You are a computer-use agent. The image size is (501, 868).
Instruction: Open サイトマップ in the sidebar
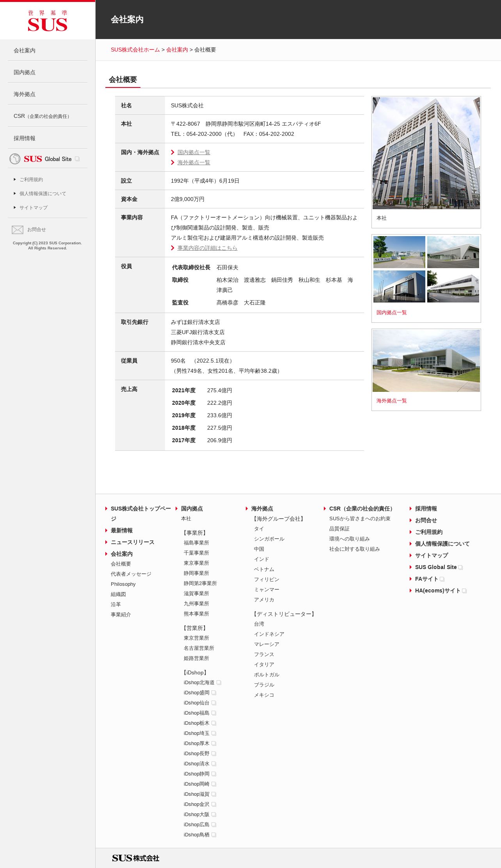click(x=34, y=208)
